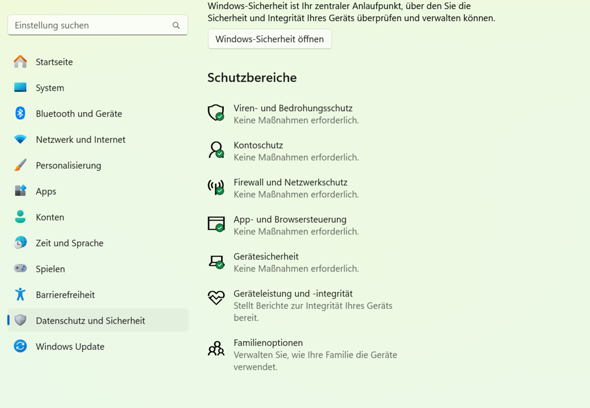Open Spielen settings
The width and height of the screenshot is (590, 408).
(98, 269)
